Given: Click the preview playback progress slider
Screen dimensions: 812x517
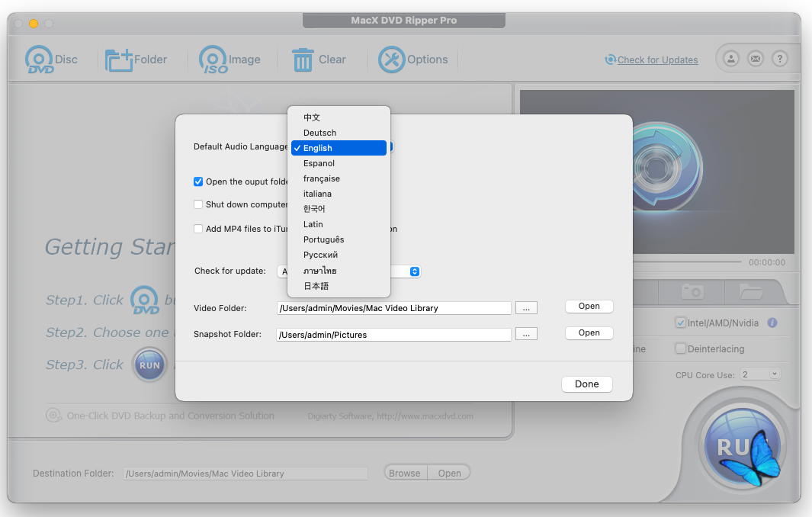Looking at the screenshot, I should pyautogui.click(x=687, y=262).
